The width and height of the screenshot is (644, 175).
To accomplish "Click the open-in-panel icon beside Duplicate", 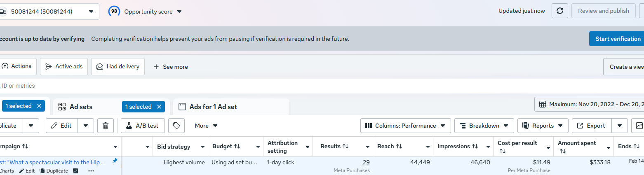I will [75, 171].
